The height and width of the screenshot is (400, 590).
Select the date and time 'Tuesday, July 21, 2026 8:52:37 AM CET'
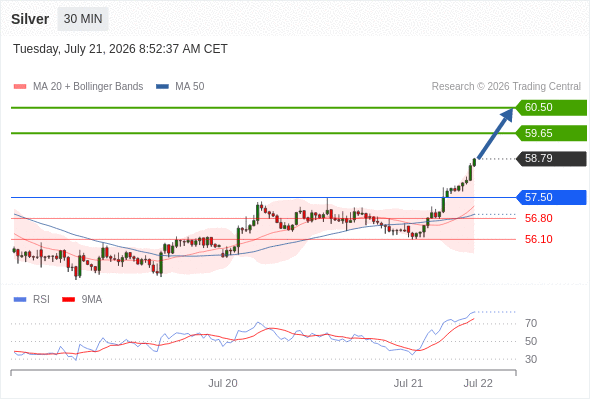point(120,49)
